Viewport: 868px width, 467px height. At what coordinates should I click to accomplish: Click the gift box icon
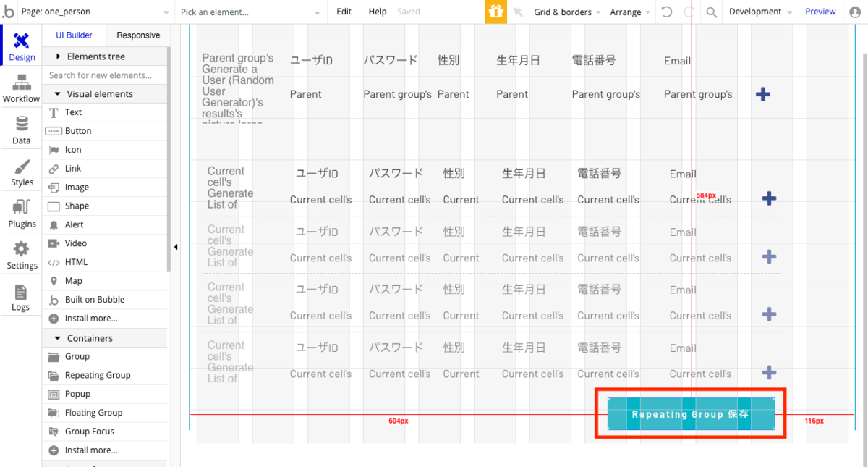tap(495, 12)
